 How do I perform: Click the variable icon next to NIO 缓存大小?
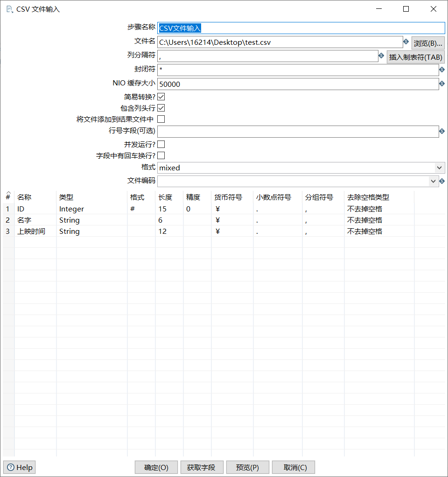click(x=442, y=84)
